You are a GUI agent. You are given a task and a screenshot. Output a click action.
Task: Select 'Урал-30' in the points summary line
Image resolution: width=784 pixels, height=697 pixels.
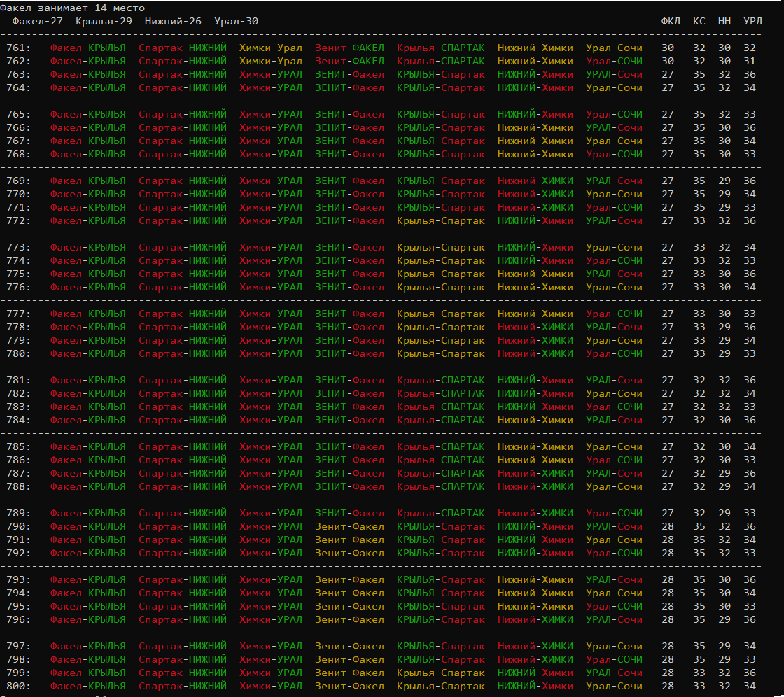pyautogui.click(x=236, y=22)
